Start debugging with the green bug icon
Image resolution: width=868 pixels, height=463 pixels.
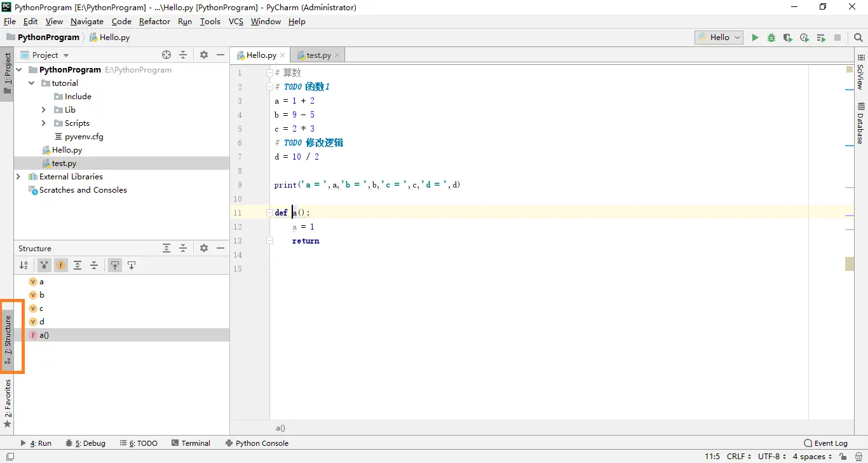771,38
